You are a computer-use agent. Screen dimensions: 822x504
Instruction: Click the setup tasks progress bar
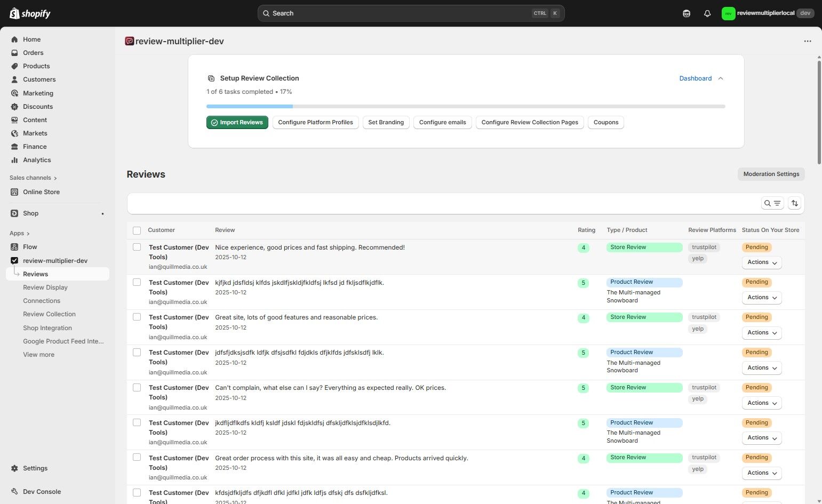point(465,107)
